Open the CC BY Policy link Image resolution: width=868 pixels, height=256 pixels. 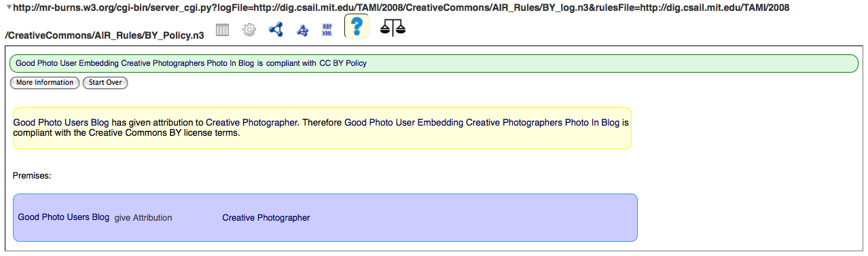coord(343,63)
